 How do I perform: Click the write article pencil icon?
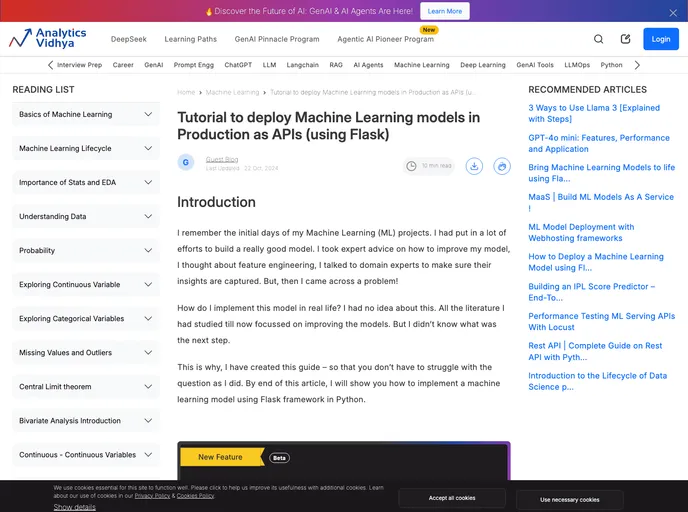coord(626,39)
